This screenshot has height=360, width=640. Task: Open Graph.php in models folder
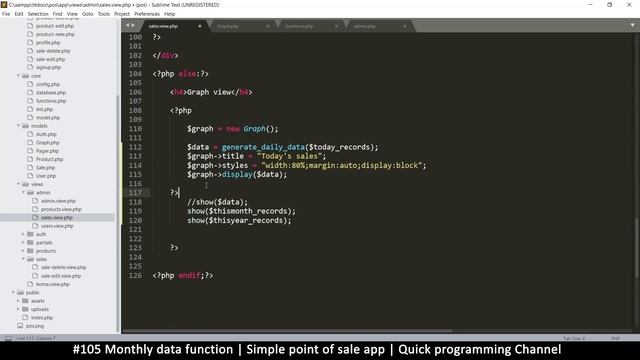(x=47, y=142)
